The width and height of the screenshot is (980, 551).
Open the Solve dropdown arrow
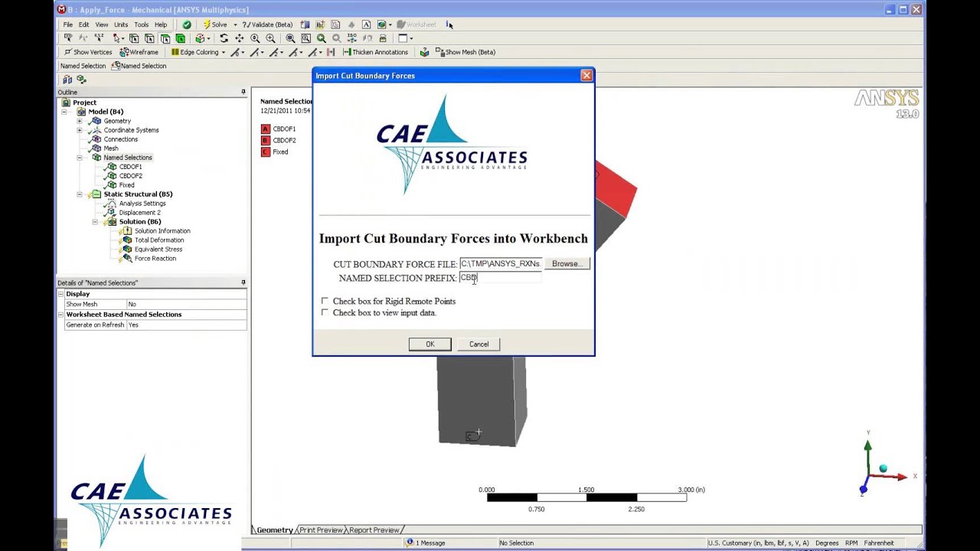(x=235, y=24)
